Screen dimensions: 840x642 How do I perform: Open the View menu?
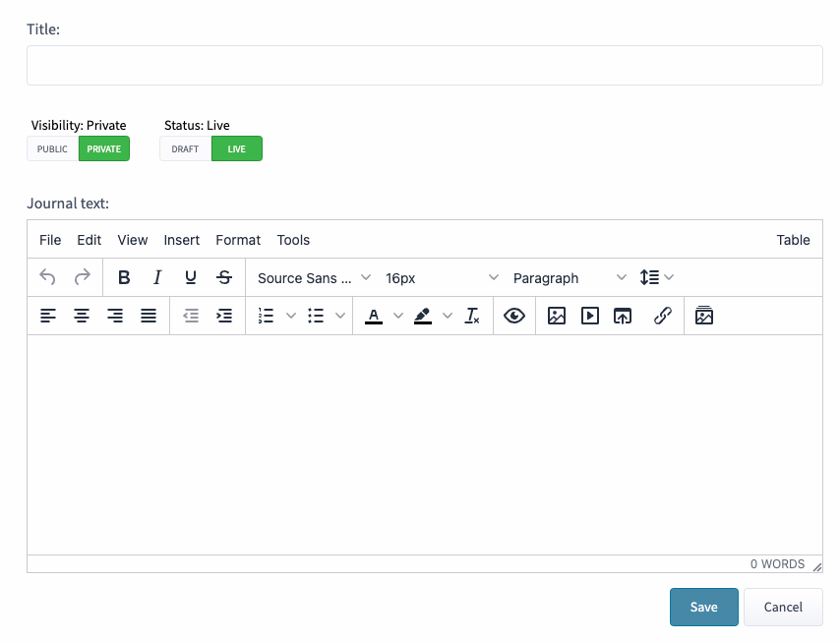pyautogui.click(x=133, y=240)
